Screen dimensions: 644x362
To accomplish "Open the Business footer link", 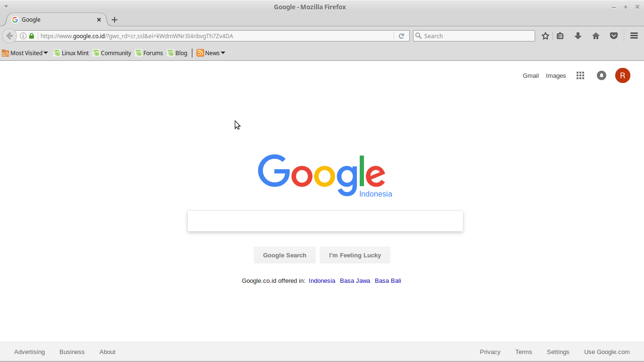I will click(72, 352).
